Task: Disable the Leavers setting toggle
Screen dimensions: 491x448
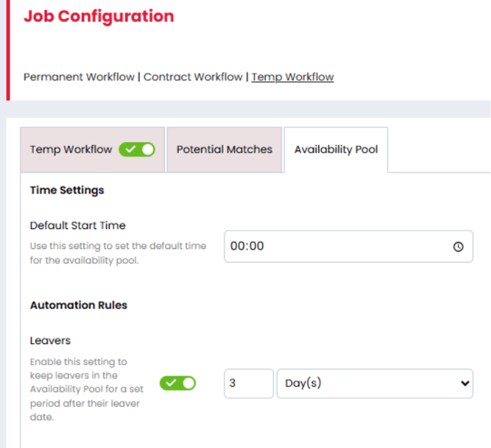Action: (178, 383)
